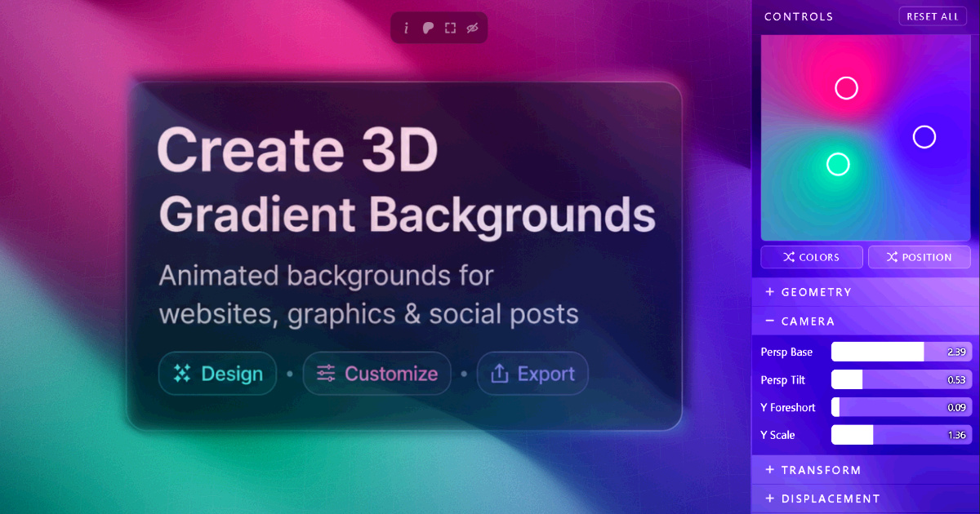
Task: Click the Customize pill button
Action: (x=376, y=374)
